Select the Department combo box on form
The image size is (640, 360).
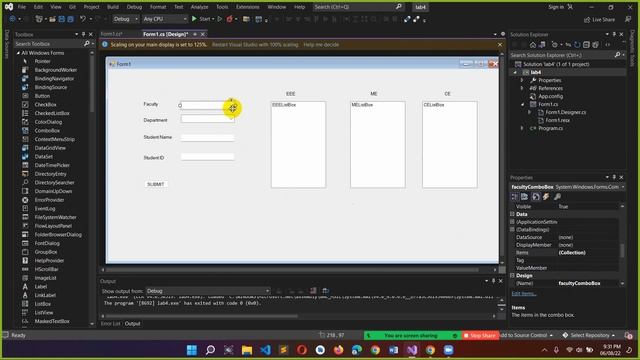(x=207, y=119)
